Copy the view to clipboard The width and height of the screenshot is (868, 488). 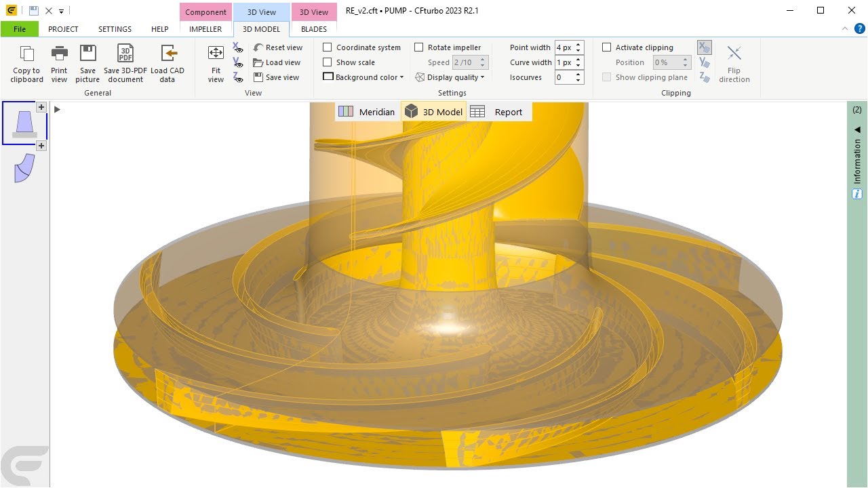(x=26, y=64)
